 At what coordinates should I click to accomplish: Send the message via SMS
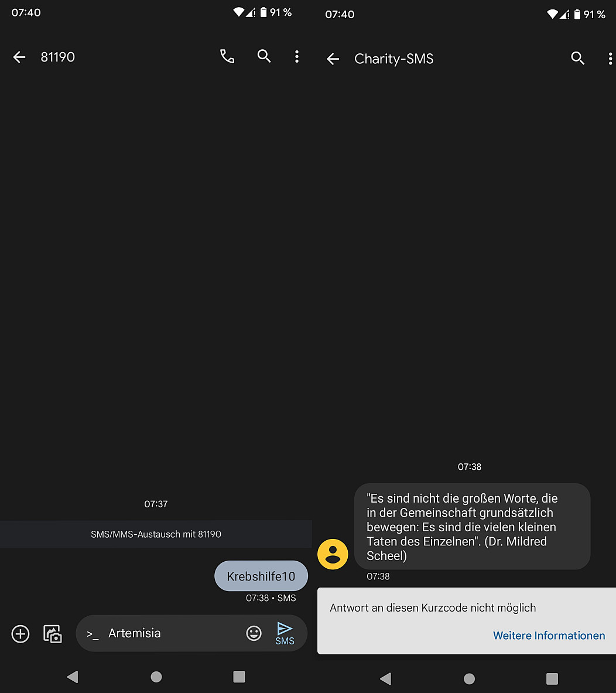point(285,633)
